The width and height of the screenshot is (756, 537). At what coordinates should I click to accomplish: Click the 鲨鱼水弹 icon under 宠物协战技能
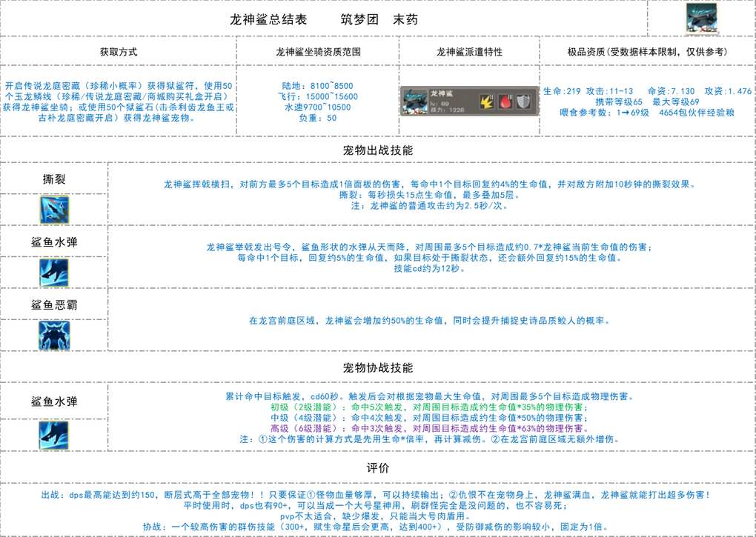click(54, 435)
